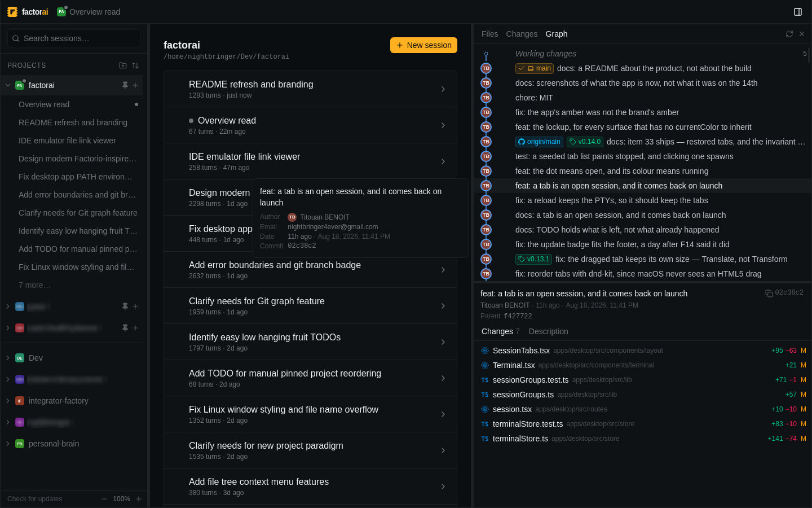The width and height of the screenshot is (812, 508).
Task: Open Add file tree context menu chevron
Action: coord(443,487)
